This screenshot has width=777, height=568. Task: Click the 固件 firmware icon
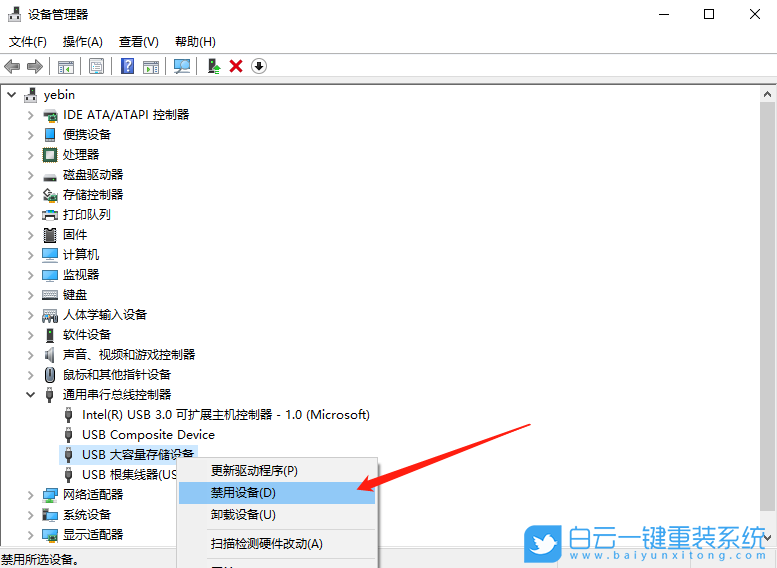(x=50, y=235)
